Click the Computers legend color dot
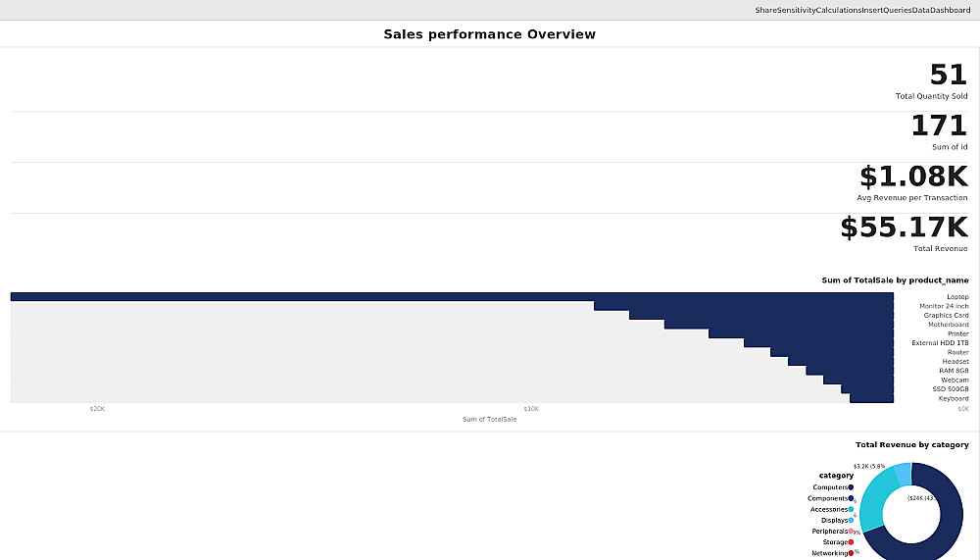980x560 pixels. [x=851, y=487]
